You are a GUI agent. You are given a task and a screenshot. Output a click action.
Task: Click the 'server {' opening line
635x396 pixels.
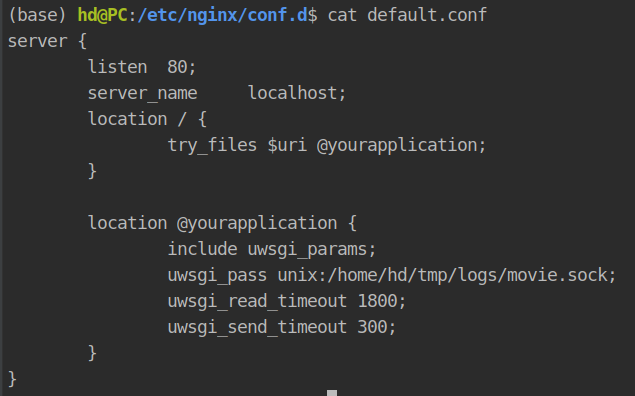click(47, 41)
